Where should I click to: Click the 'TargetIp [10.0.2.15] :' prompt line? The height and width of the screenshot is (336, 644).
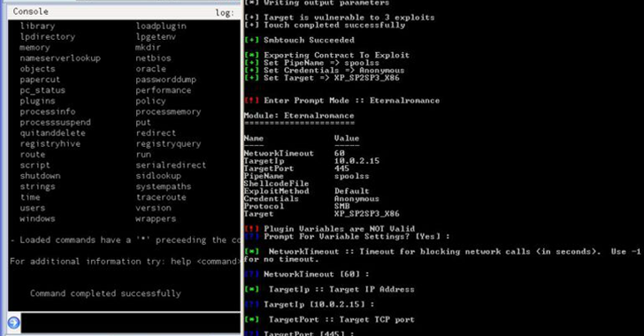[309, 304]
